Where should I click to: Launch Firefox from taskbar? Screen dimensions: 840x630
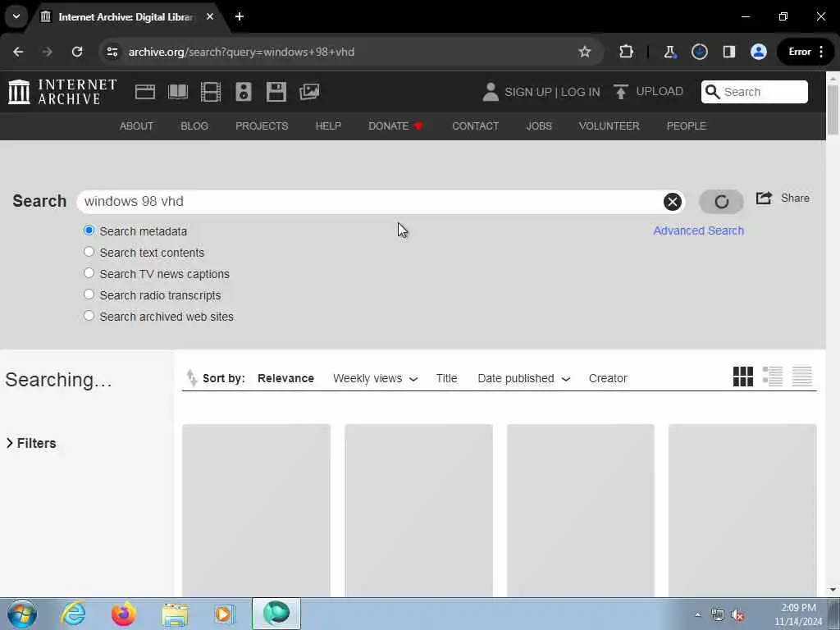(123, 614)
